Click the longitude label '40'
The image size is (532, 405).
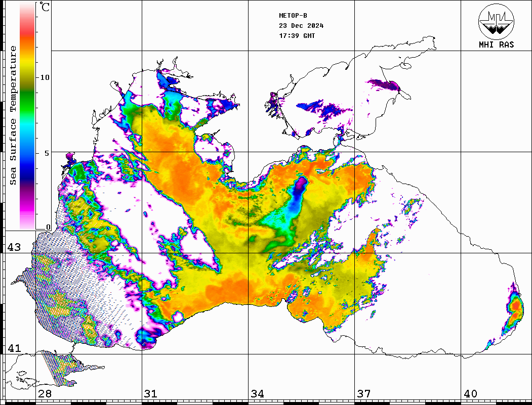[470, 394]
